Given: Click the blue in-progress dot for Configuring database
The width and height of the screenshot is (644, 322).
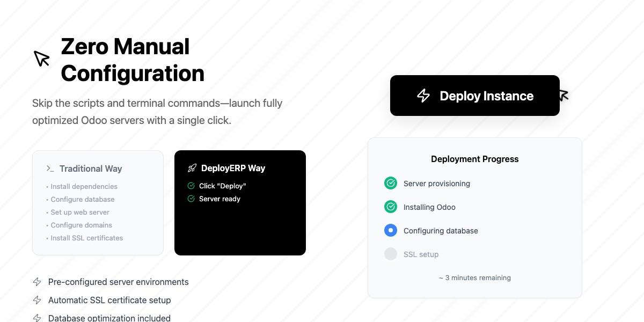Looking at the screenshot, I should pyautogui.click(x=391, y=230).
